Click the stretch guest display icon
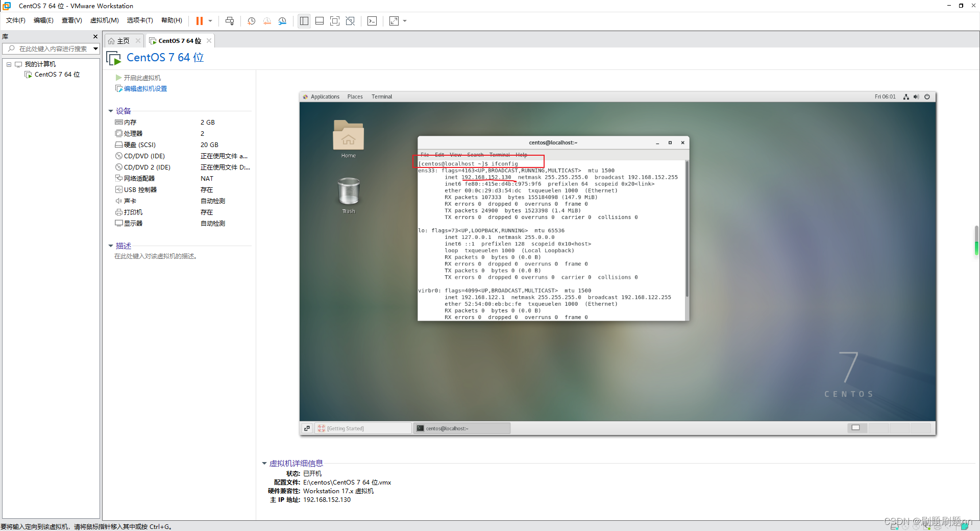The image size is (980, 531). coord(394,21)
